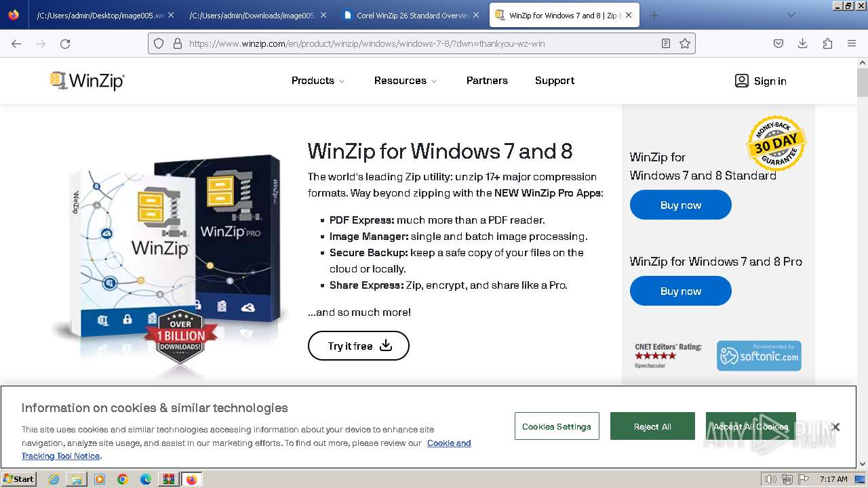The width and height of the screenshot is (868, 488).
Task: Click the Try it free button
Action: pos(359,346)
